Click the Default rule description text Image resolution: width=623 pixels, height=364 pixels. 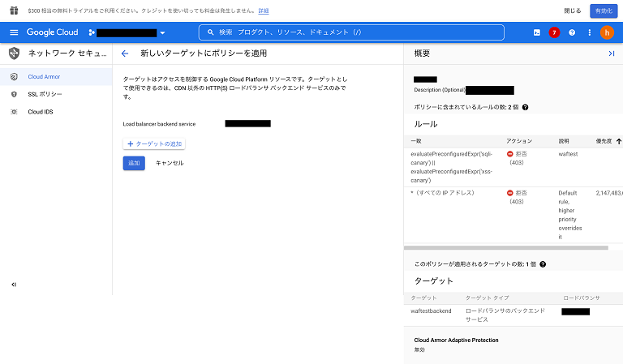(x=570, y=215)
